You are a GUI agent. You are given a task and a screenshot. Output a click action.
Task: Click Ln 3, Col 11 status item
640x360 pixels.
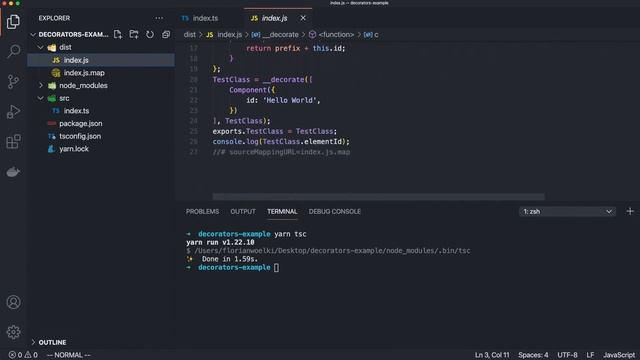(x=492, y=355)
